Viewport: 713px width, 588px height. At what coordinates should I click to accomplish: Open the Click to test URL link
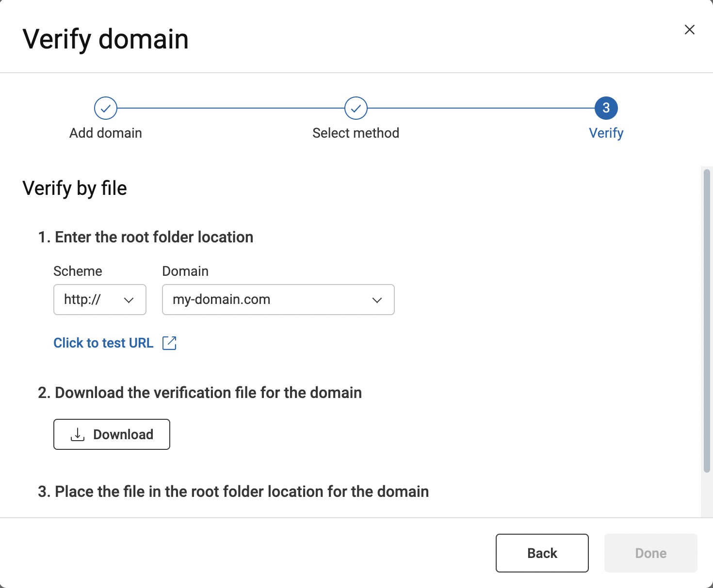(103, 343)
